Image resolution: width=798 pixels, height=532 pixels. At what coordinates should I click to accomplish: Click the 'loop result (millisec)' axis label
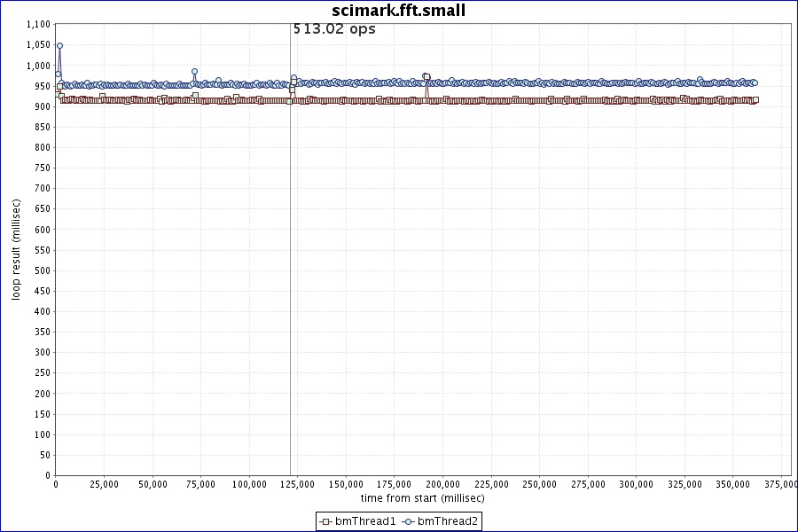(16, 249)
